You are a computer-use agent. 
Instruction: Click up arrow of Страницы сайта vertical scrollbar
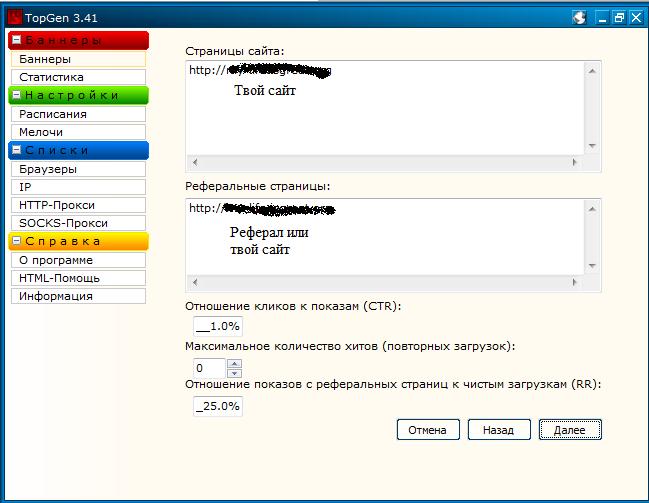click(x=592, y=71)
